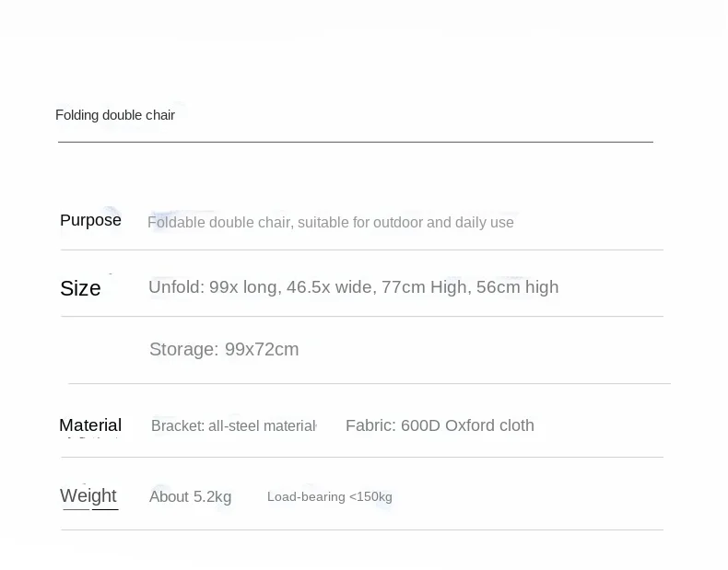
Task: Click the "Folding double chair" title text
Action: [x=115, y=115]
